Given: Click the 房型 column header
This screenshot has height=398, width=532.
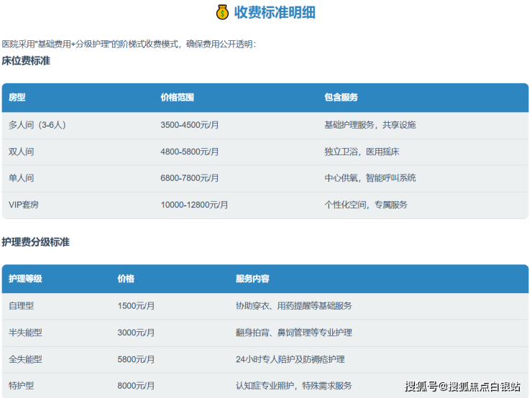Looking at the screenshot, I should pyautogui.click(x=17, y=98).
